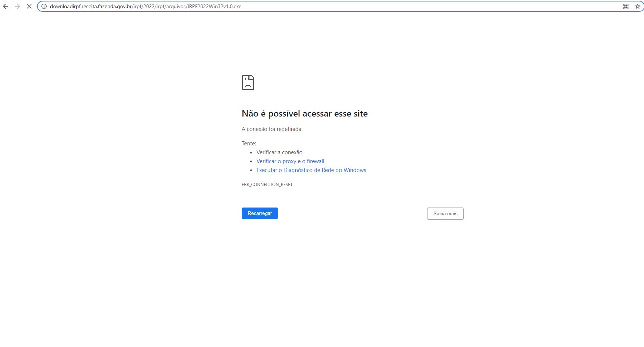Screen dimensions: 644x347
Task: Click the ERR_CONNECTION_RESET error code
Action: tap(267, 184)
